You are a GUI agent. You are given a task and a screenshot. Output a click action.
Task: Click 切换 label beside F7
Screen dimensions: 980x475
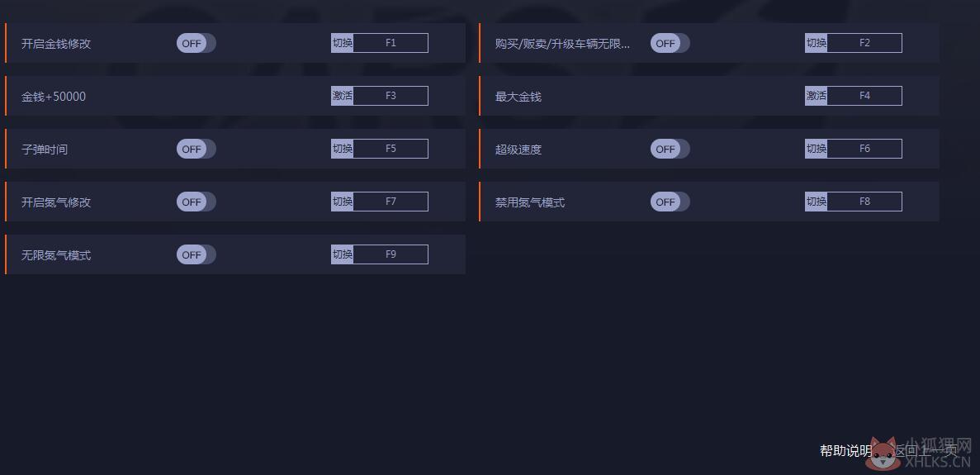coord(343,202)
